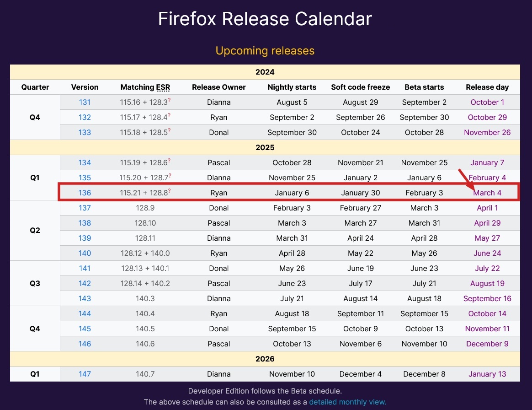Open the version 143 link

click(x=85, y=298)
